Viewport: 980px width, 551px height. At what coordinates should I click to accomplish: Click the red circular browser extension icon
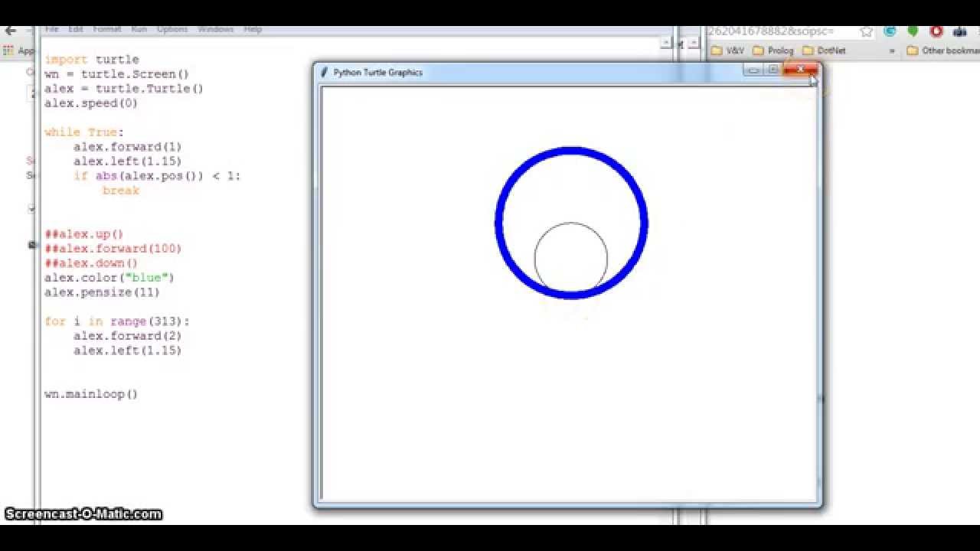tap(936, 31)
